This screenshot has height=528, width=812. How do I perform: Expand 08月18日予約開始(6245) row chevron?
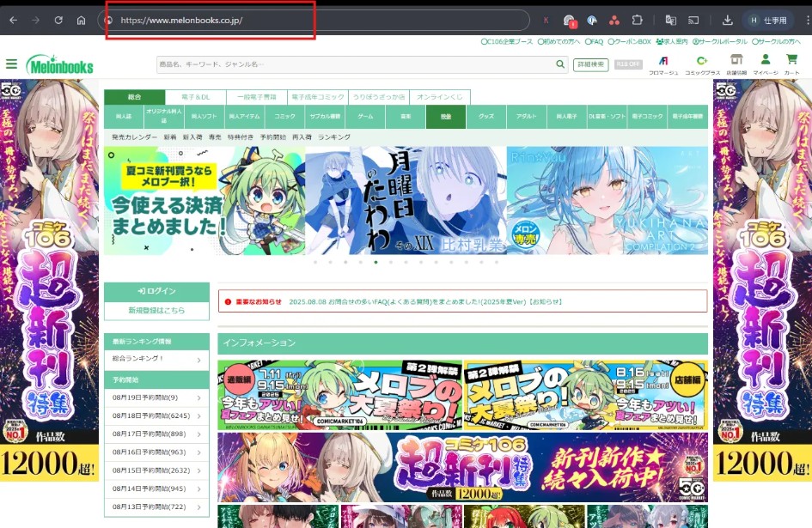click(x=198, y=416)
